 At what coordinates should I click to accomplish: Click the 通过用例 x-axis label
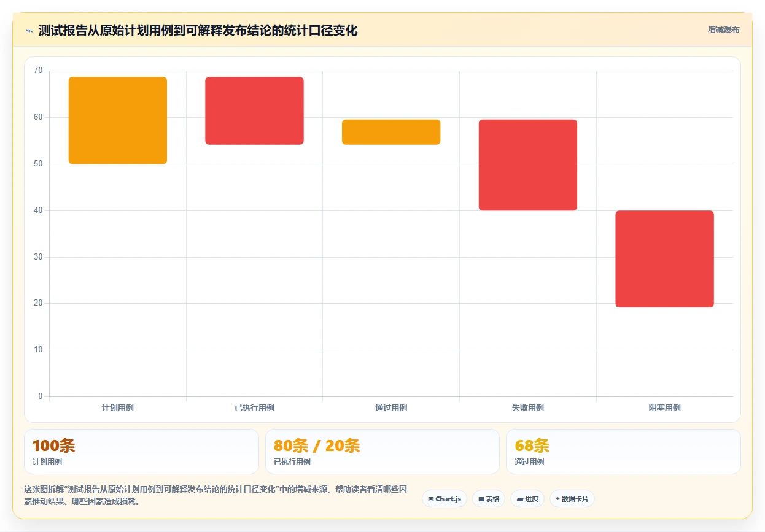391,407
